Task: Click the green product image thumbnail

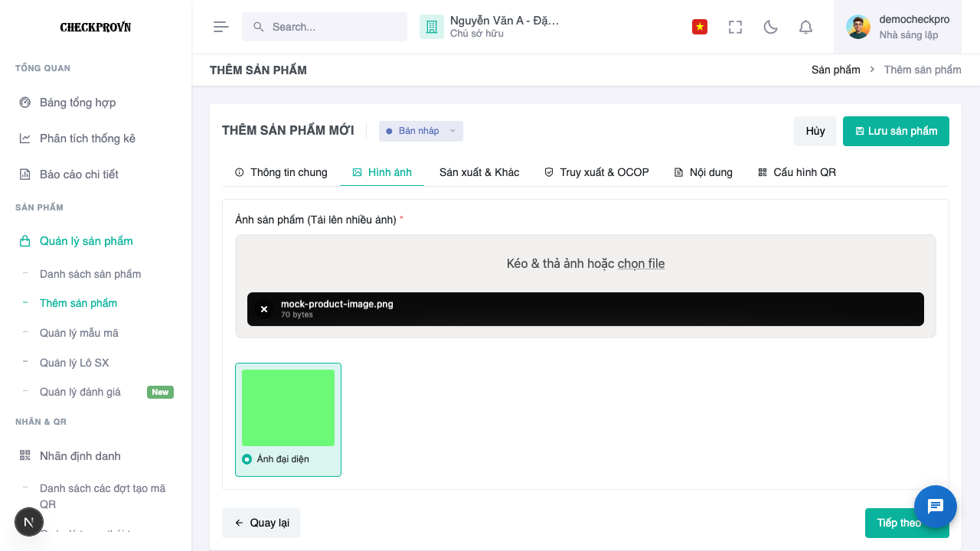Action: [288, 408]
